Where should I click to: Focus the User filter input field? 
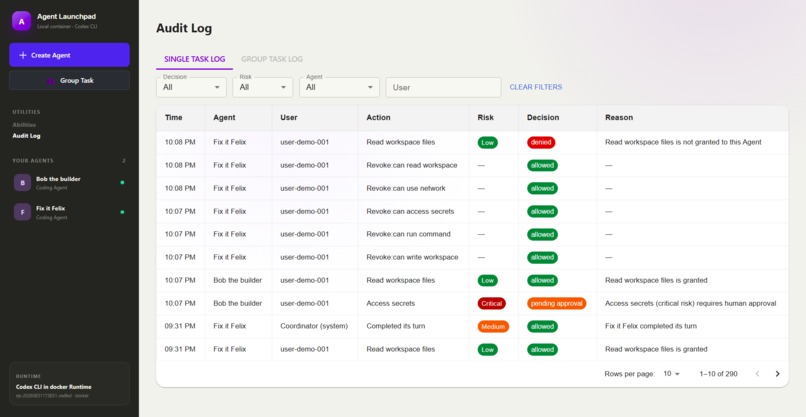444,87
